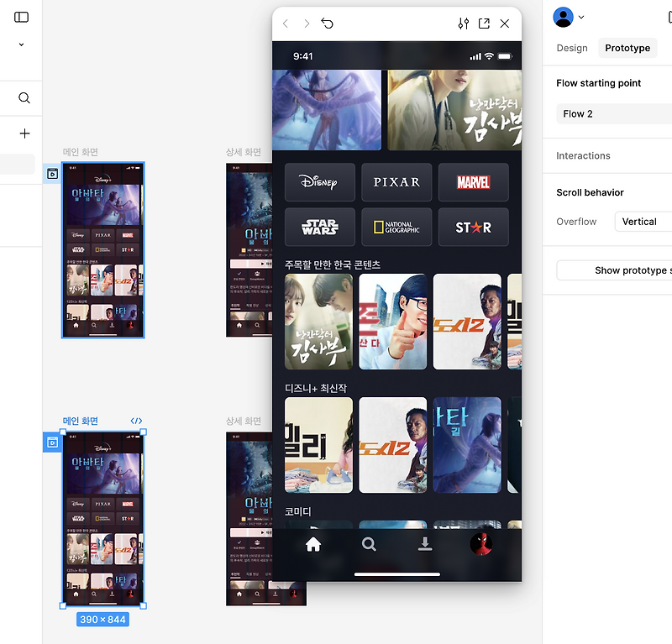This screenshot has width=672, height=644.
Task: Expand the account avatar chevron menu
Action: [580, 16]
